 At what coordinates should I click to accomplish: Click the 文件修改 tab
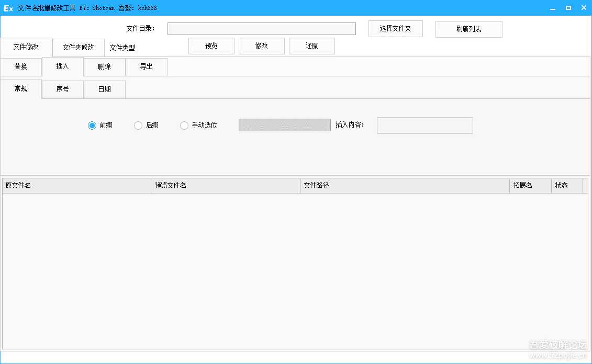26,47
